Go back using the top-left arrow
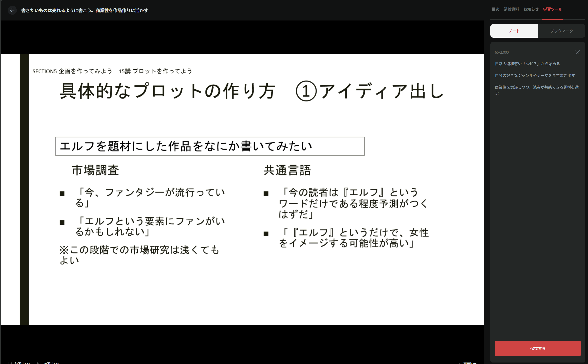 pyautogui.click(x=12, y=10)
